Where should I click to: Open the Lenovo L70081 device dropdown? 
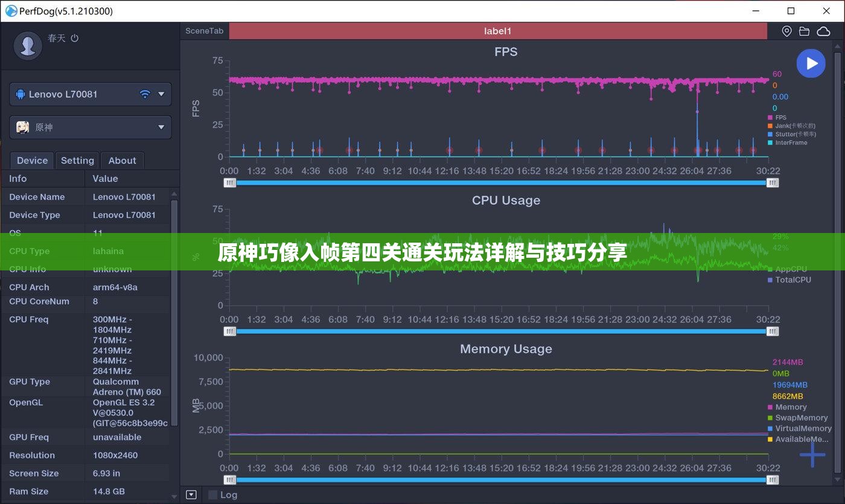[x=91, y=94]
